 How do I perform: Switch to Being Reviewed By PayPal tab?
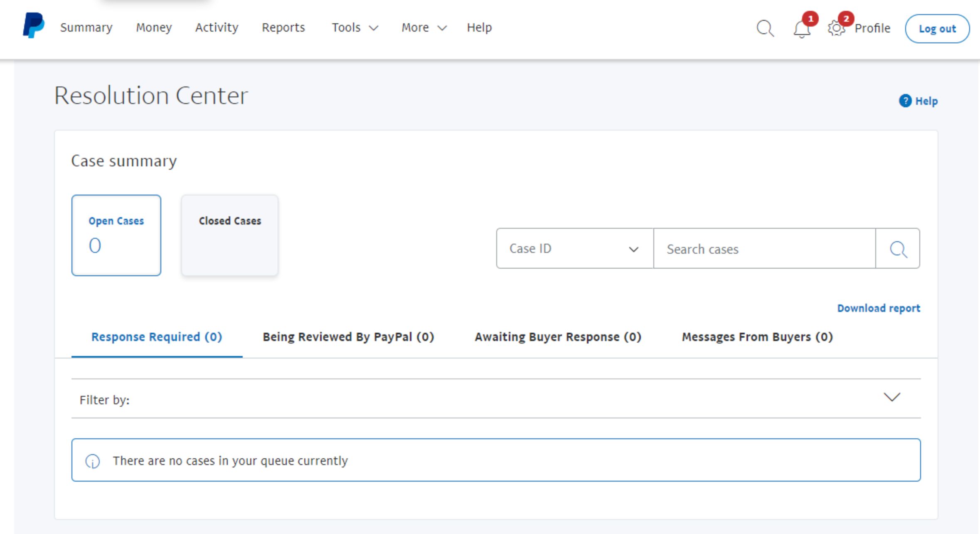[348, 337]
